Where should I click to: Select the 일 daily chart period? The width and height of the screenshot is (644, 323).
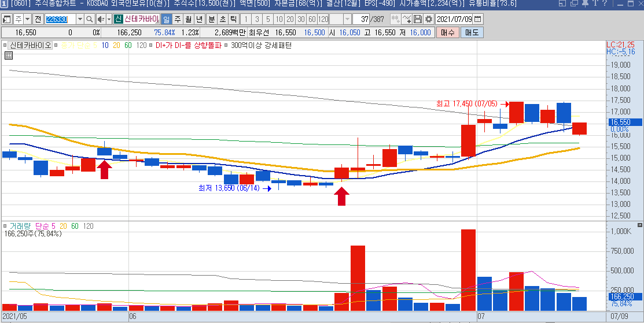(x=166, y=19)
